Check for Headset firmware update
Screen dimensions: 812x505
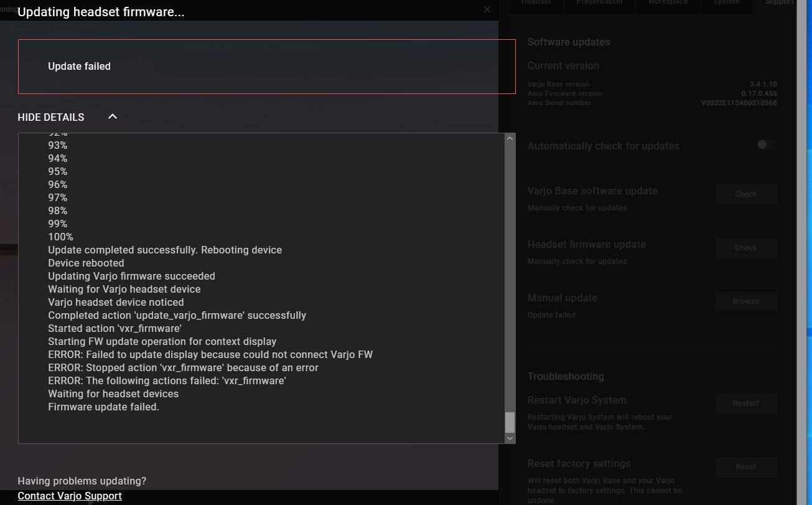point(745,248)
